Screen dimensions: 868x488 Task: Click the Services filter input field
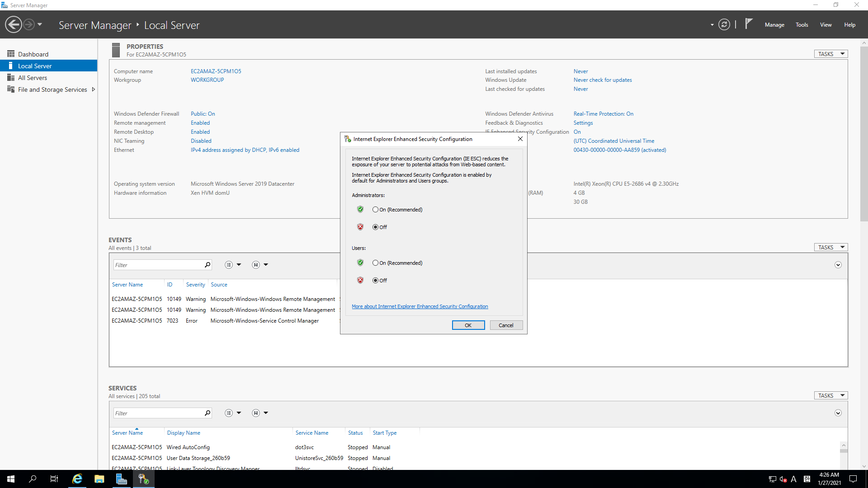point(158,413)
